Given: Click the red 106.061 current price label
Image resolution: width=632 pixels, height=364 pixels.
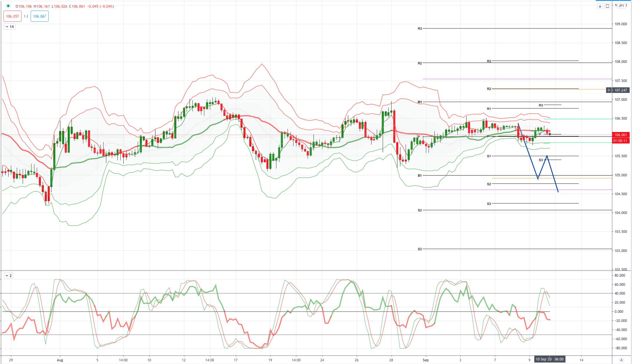Looking at the screenshot, I should [x=621, y=135].
